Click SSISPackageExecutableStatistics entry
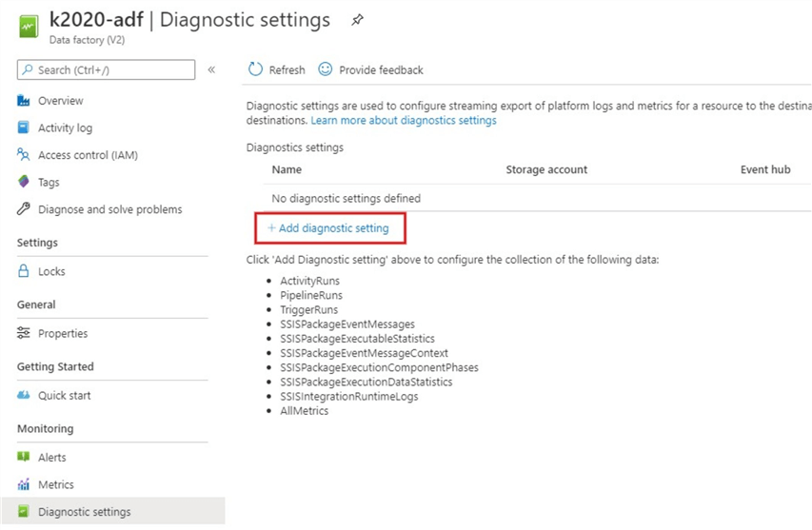 pyautogui.click(x=357, y=339)
